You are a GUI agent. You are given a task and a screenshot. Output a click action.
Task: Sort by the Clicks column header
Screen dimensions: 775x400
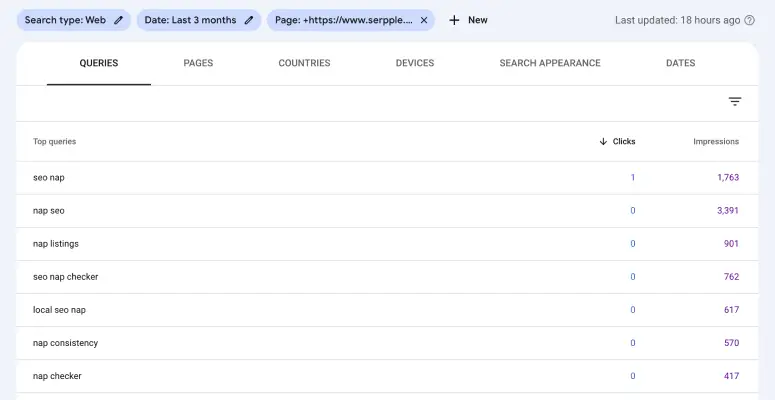point(624,141)
